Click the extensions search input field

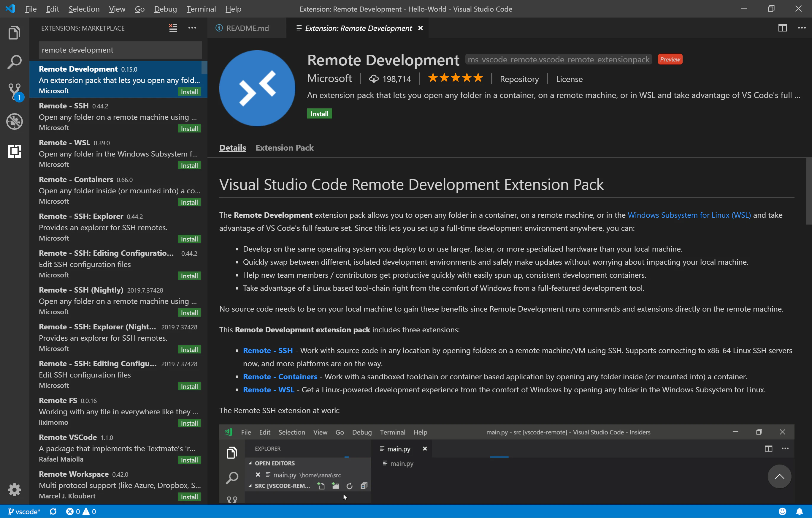120,50
